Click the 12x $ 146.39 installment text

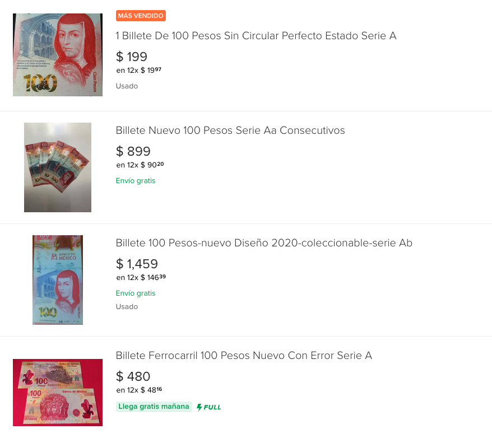pyautogui.click(x=141, y=278)
